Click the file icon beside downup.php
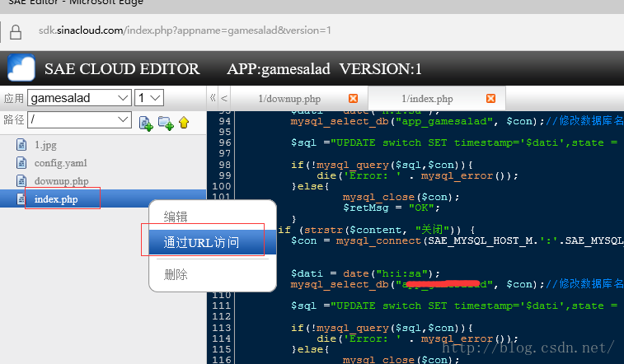Image resolution: width=624 pixels, height=364 pixels. tap(21, 181)
